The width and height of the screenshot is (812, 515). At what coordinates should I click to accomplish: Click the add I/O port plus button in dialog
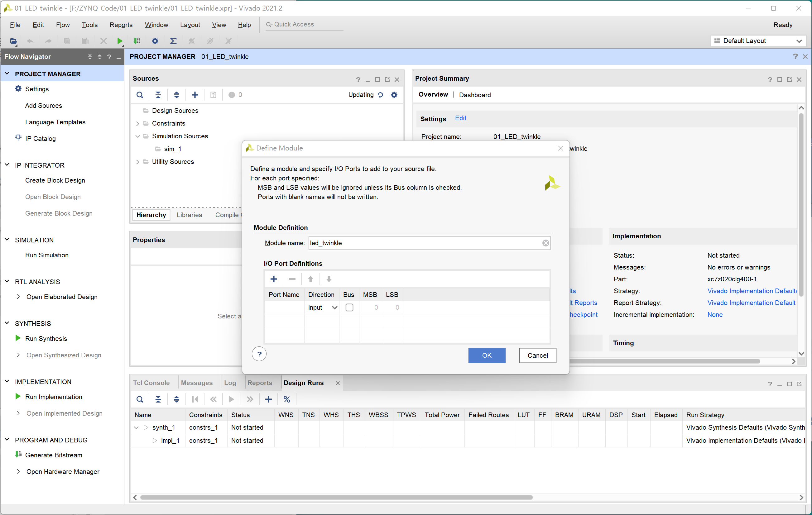coord(274,279)
